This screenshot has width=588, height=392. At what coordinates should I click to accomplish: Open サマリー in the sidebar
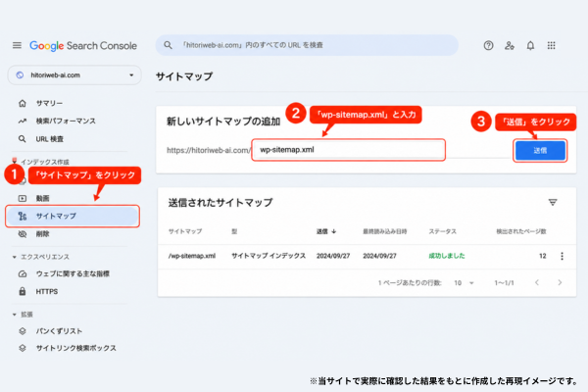[49, 103]
